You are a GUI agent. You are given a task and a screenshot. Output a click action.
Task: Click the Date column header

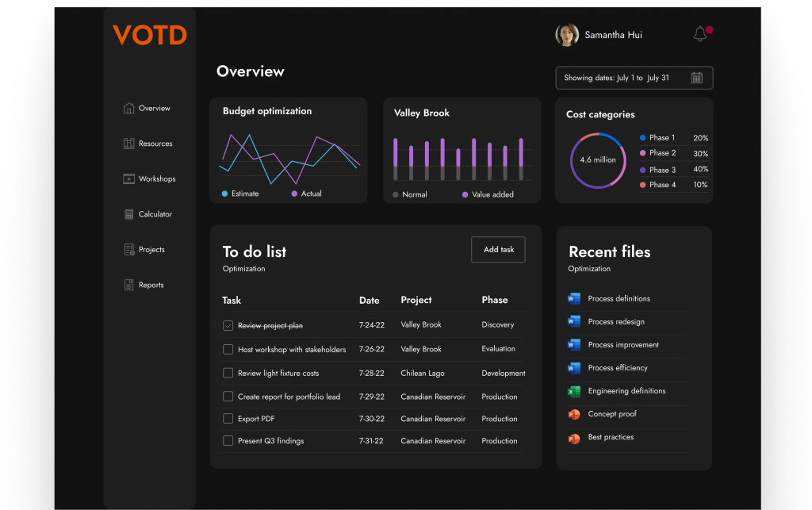point(370,301)
